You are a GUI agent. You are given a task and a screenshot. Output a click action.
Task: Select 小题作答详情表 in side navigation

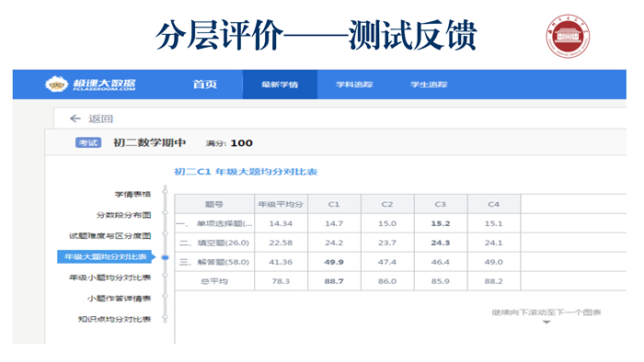coord(119,299)
